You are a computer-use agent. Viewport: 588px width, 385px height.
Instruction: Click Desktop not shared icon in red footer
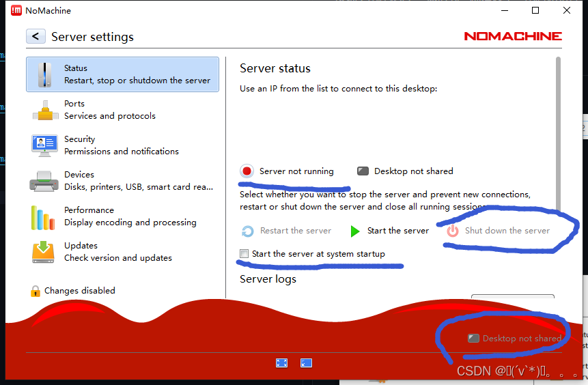point(474,339)
